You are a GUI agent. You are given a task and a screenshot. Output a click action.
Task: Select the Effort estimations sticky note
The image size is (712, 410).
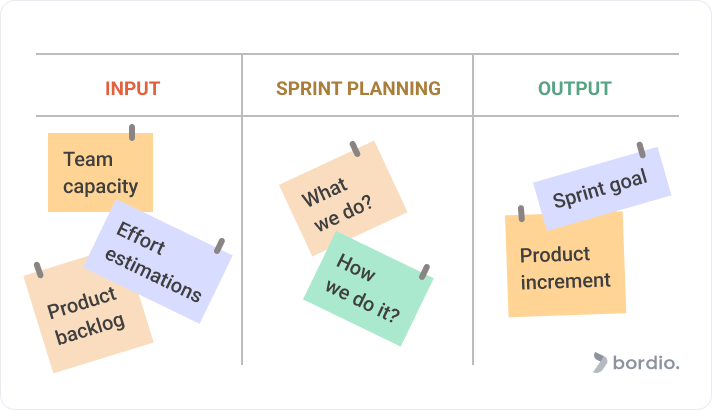coord(160,265)
